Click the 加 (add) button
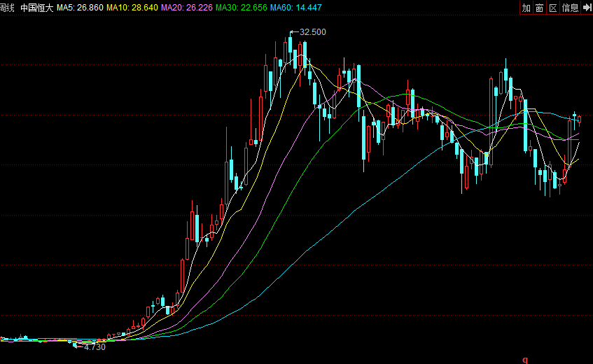593x364 pixels. tap(526, 8)
